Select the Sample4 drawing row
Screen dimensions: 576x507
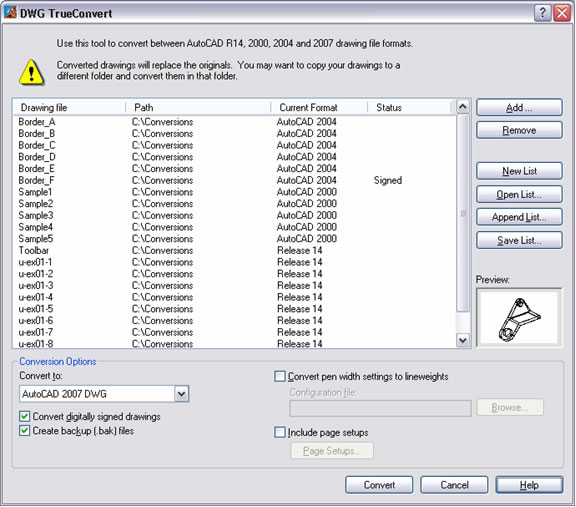235,227
